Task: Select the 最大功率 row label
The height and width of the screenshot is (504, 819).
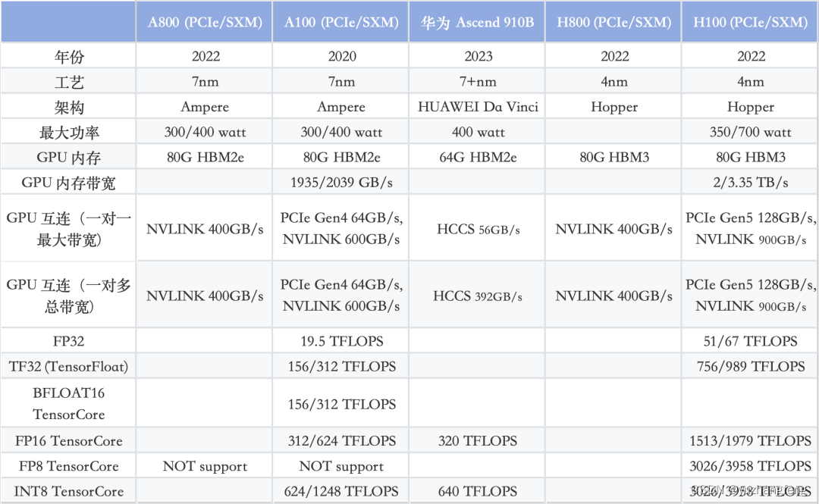Action: pyautogui.click(x=69, y=132)
